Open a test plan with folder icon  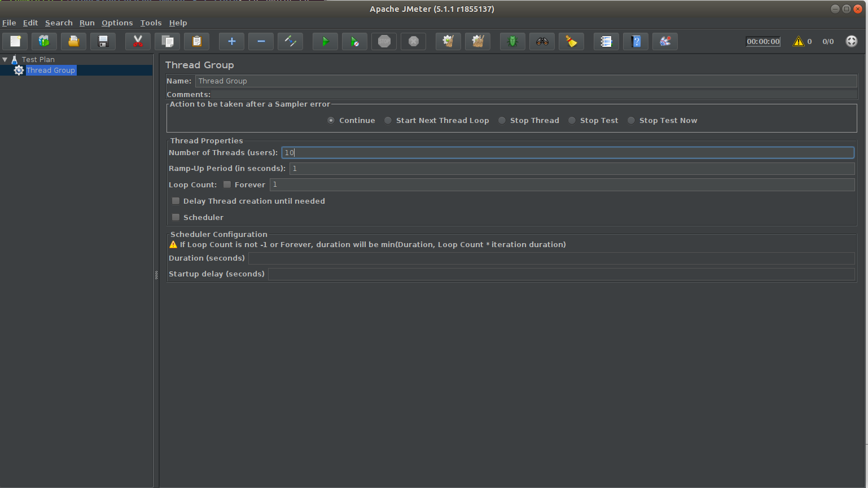73,41
